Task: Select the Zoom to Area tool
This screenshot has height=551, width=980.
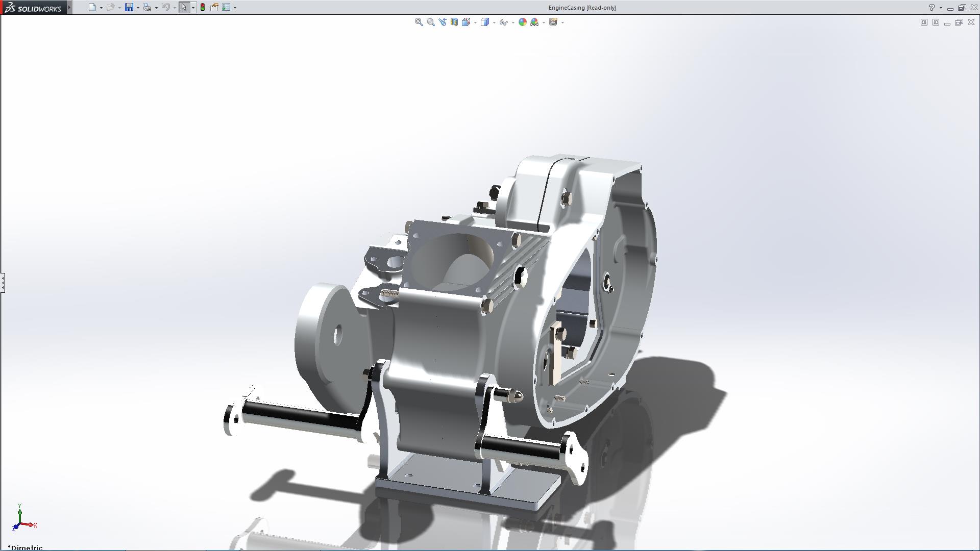Action: [x=430, y=22]
